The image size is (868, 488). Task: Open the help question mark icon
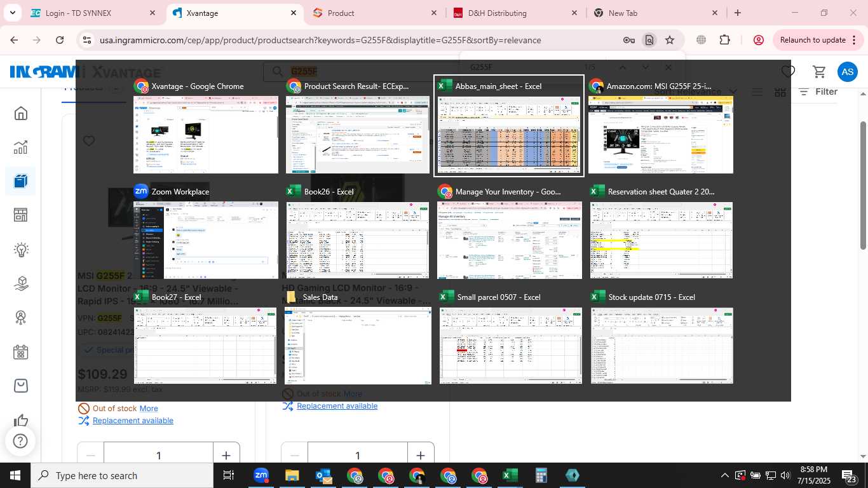tap(20, 441)
